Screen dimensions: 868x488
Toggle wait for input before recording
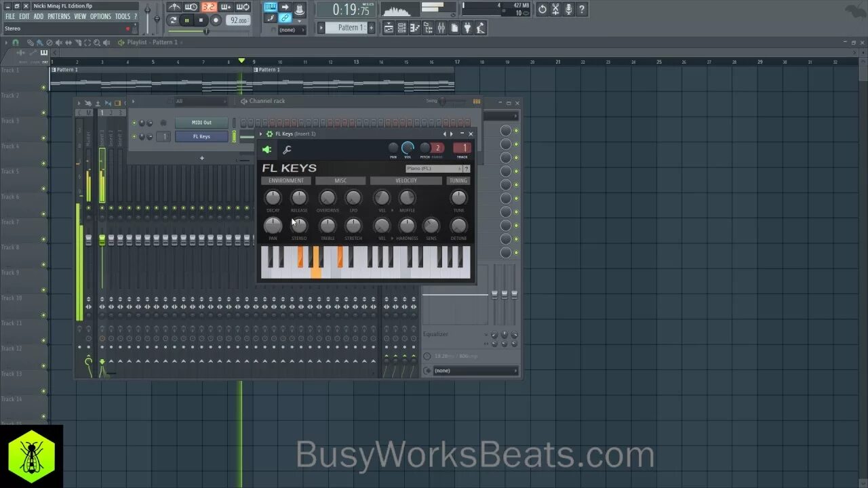[x=191, y=7]
